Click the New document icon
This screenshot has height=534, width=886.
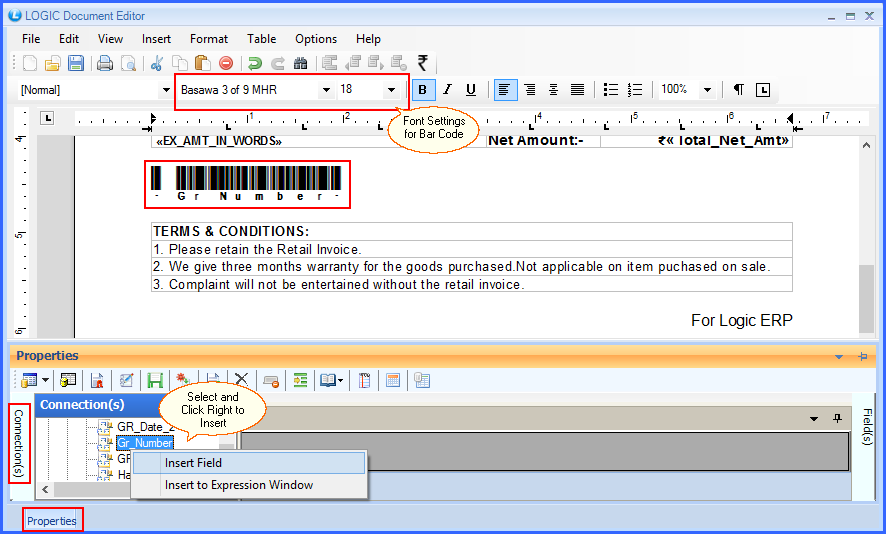coord(30,63)
